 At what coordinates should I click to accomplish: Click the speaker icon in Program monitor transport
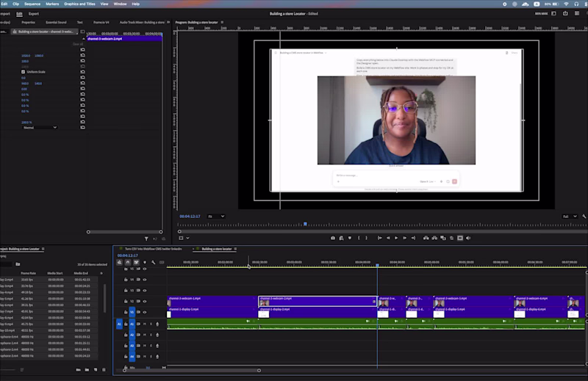pos(468,238)
